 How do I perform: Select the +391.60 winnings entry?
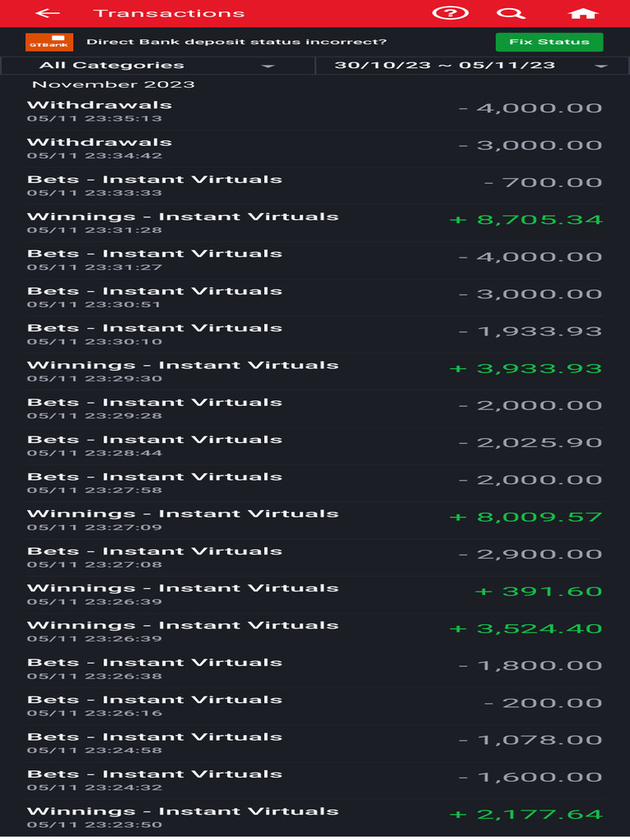(x=315, y=594)
